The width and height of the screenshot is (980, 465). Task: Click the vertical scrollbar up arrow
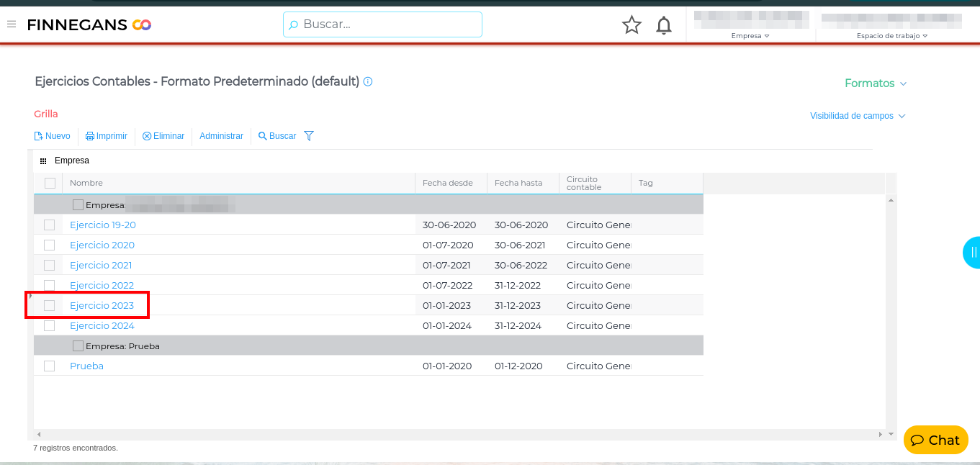click(x=891, y=200)
